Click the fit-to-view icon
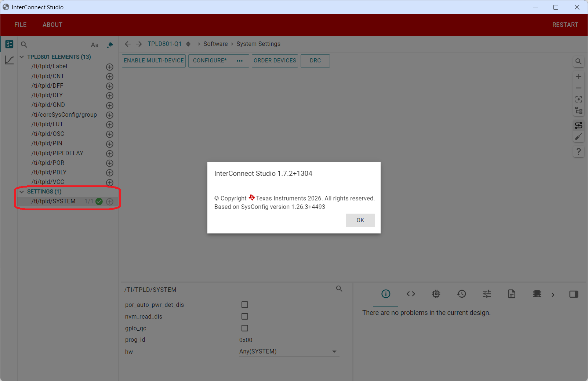This screenshot has width=588, height=381. 578,99
